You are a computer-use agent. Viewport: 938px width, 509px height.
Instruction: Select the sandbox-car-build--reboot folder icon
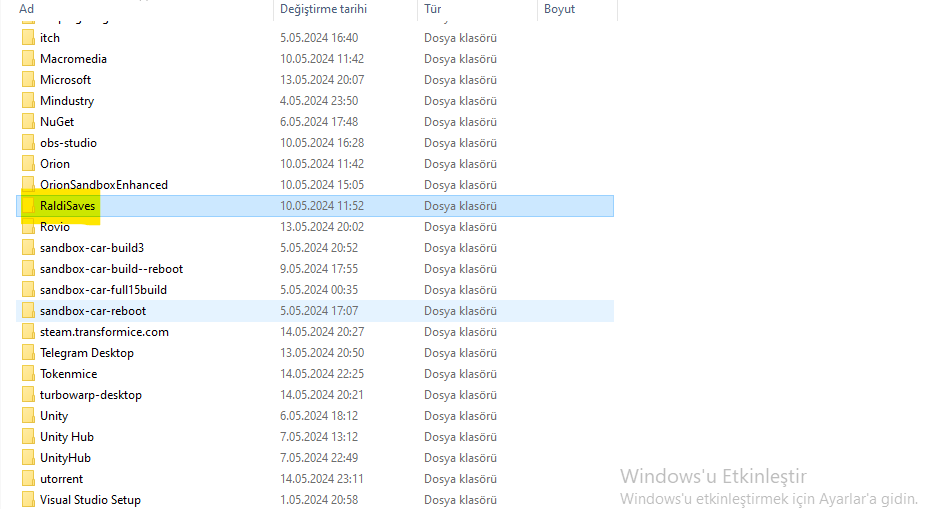coord(28,269)
